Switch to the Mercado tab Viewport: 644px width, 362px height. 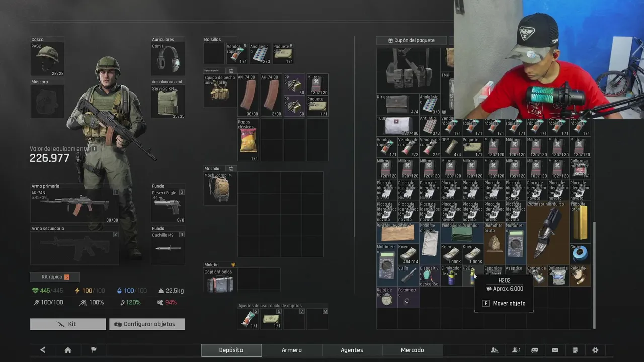pyautogui.click(x=413, y=350)
